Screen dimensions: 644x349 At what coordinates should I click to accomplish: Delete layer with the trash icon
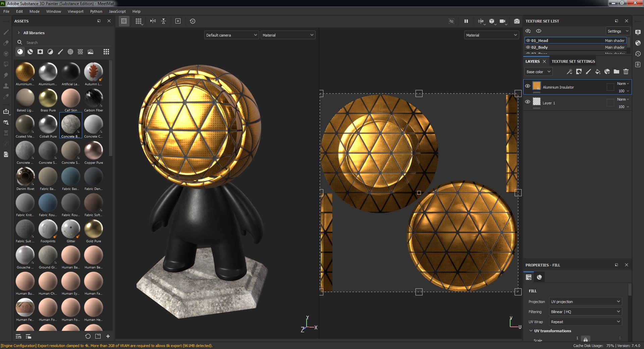pyautogui.click(x=626, y=71)
